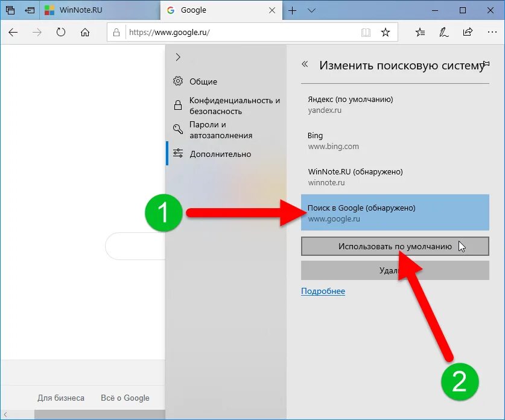Close the Google tab
This screenshot has width=505, height=420.
pos(272,10)
